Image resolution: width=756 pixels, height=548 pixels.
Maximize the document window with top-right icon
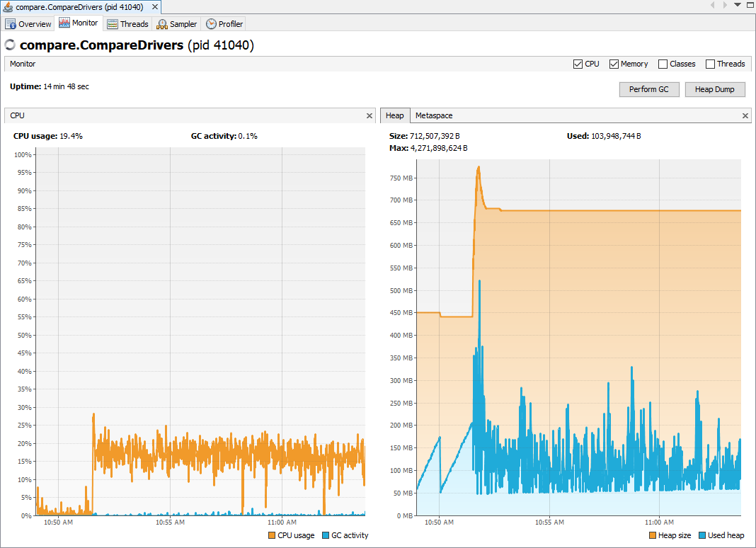click(x=749, y=5)
